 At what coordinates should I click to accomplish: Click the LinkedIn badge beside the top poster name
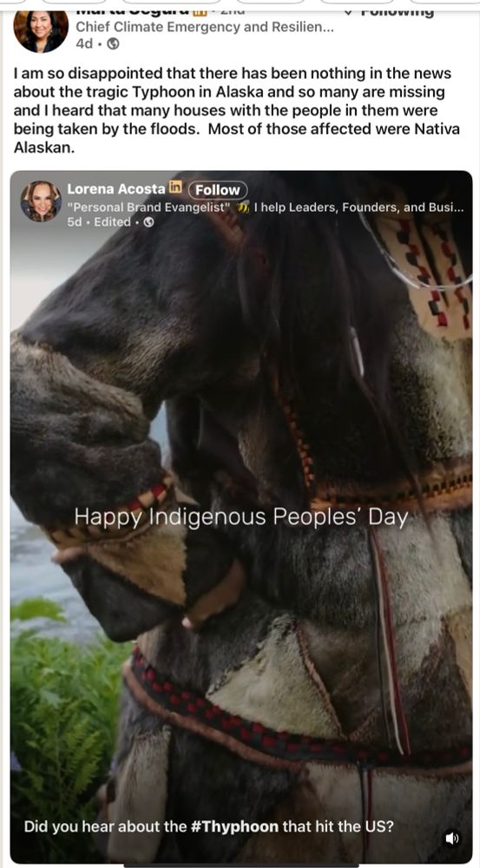(x=201, y=12)
